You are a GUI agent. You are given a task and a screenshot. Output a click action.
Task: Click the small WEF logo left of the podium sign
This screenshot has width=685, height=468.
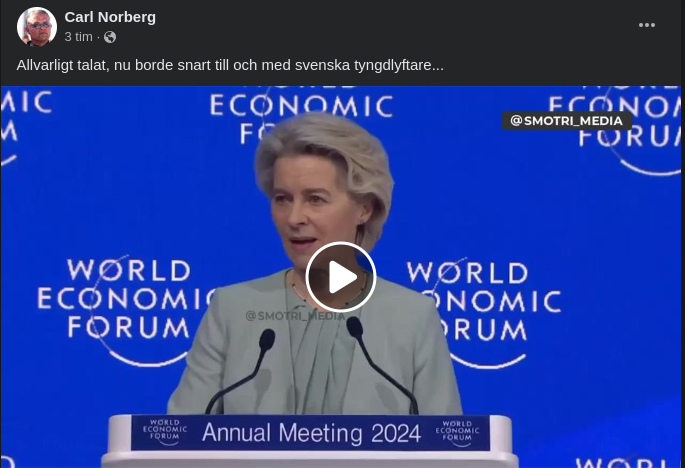click(x=165, y=432)
